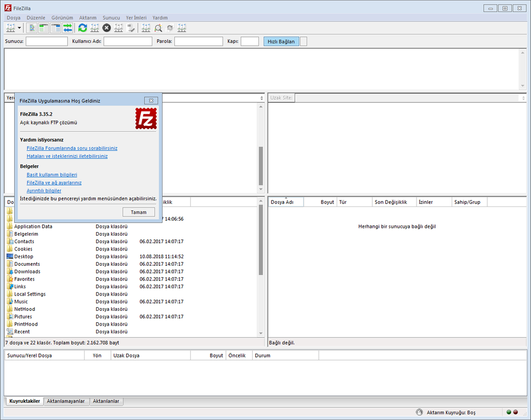531x420 pixels.
Task: Click the Sahip/Grup column header
Action: [470, 202]
